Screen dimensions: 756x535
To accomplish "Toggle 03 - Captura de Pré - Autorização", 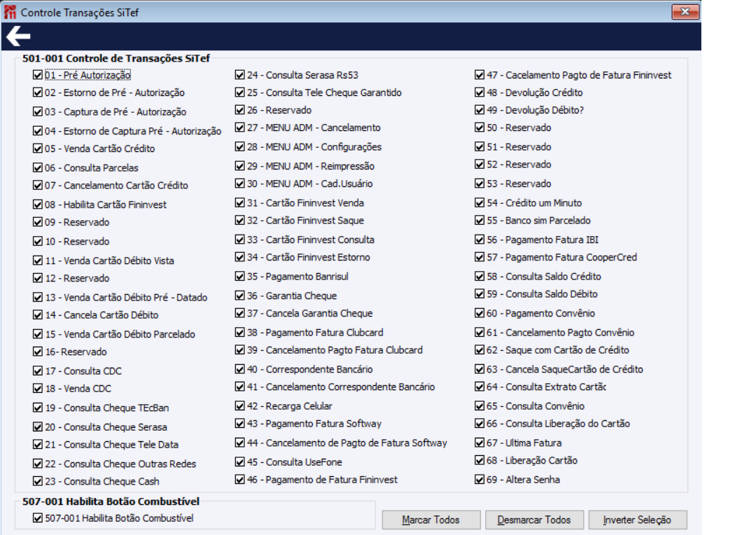I will pyautogui.click(x=38, y=111).
